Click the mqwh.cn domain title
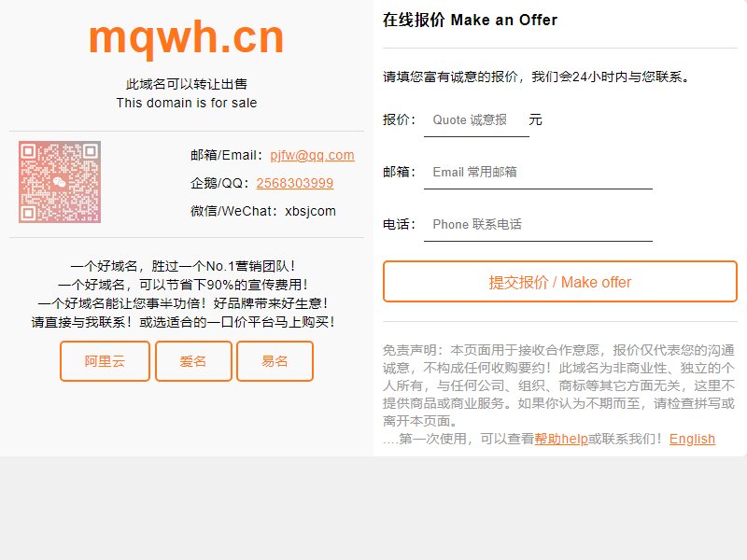This screenshot has width=747, height=560. coord(186,38)
